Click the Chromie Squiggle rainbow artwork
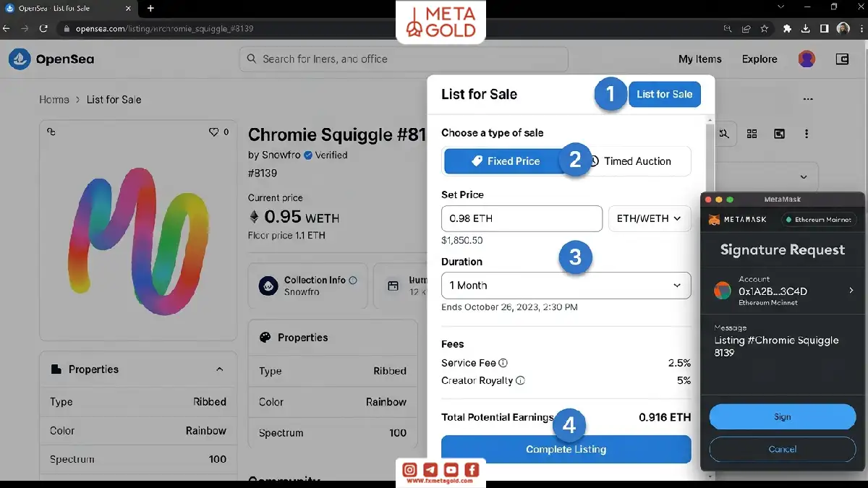 [138, 240]
